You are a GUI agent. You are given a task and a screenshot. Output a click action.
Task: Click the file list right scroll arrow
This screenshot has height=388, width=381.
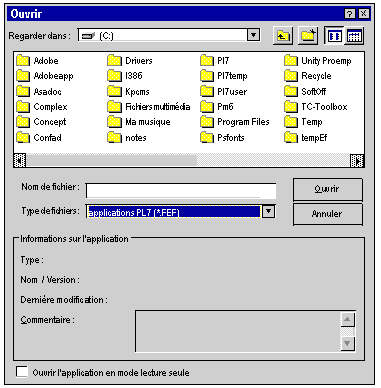point(357,161)
